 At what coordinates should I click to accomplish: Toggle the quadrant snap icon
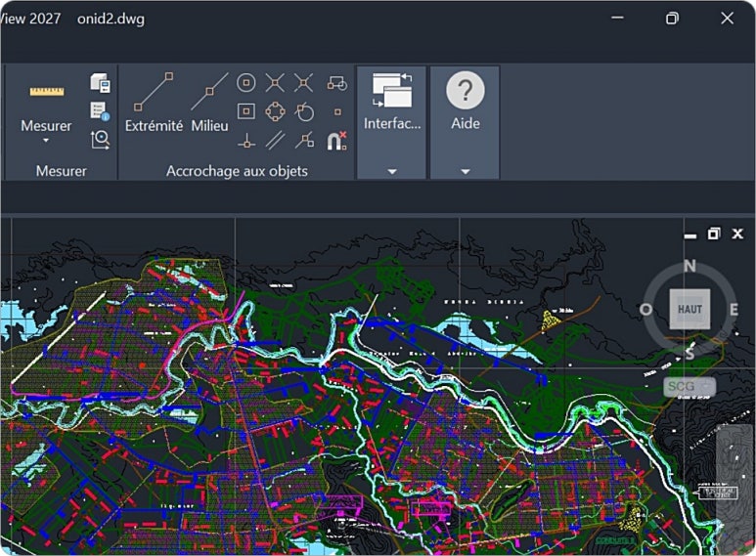tap(275, 111)
